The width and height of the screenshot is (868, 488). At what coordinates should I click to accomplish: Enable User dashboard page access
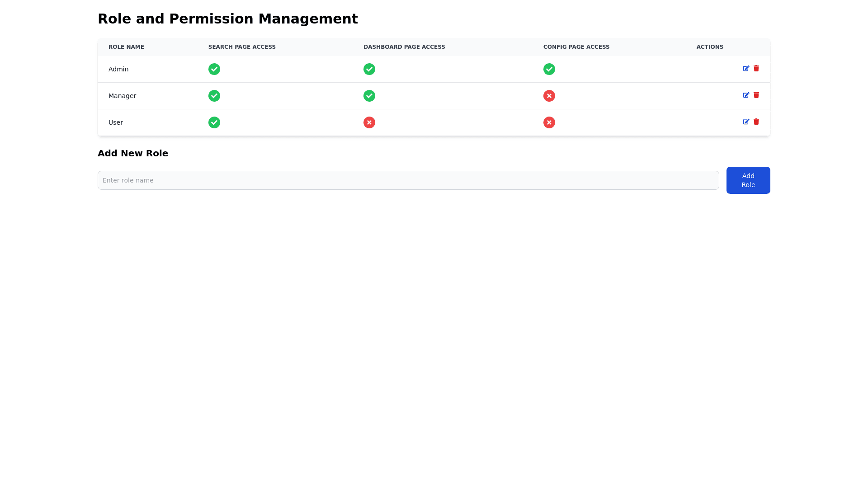[x=369, y=122]
